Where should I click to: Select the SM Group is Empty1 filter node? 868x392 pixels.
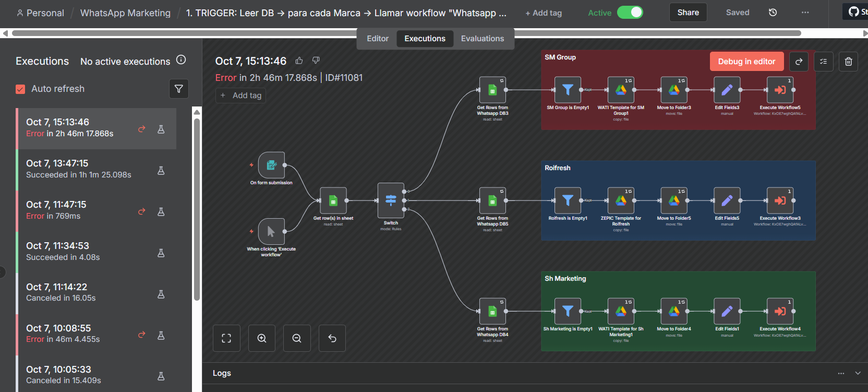(568, 90)
